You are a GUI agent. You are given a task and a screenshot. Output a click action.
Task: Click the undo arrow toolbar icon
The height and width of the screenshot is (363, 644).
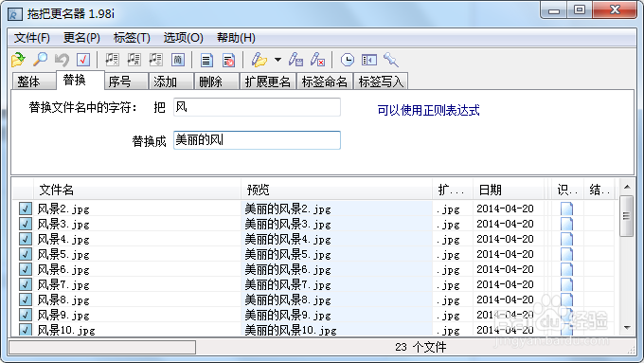[x=62, y=60]
